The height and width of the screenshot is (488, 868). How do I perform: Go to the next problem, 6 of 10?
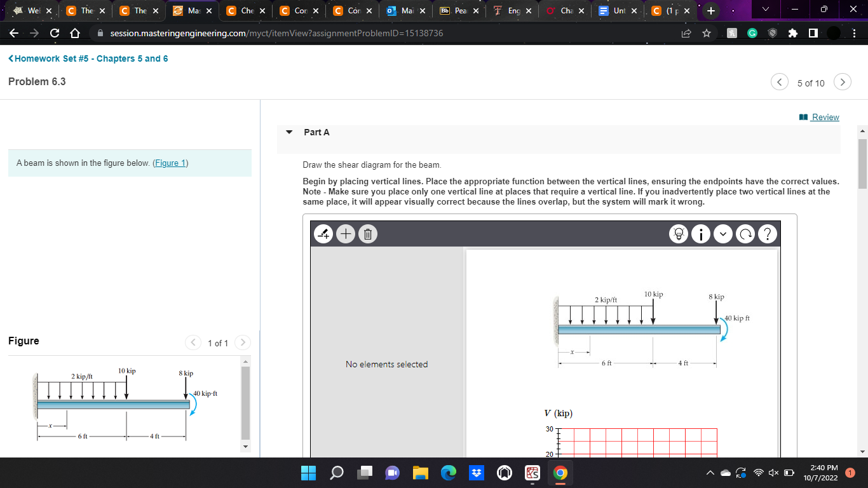click(843, 83)
